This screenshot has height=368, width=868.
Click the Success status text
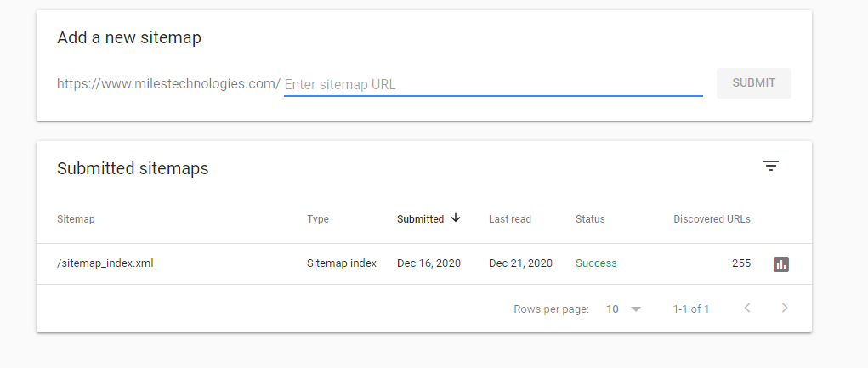click(596, 263)
